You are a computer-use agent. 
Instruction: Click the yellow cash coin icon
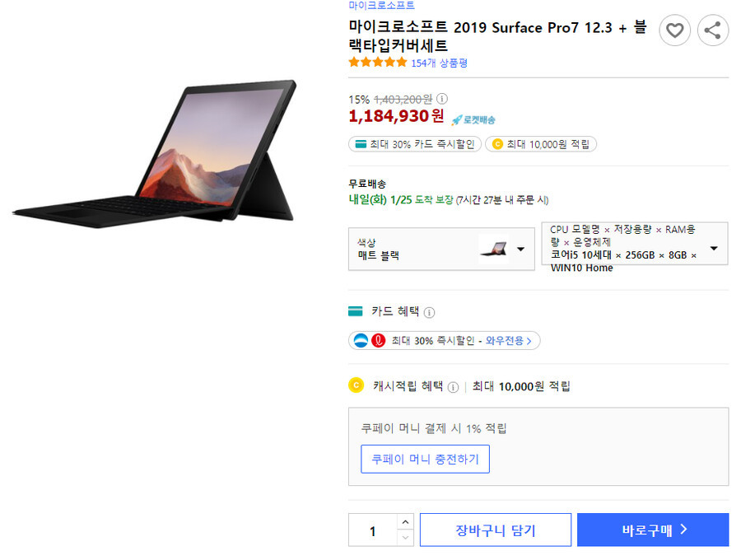356,385
